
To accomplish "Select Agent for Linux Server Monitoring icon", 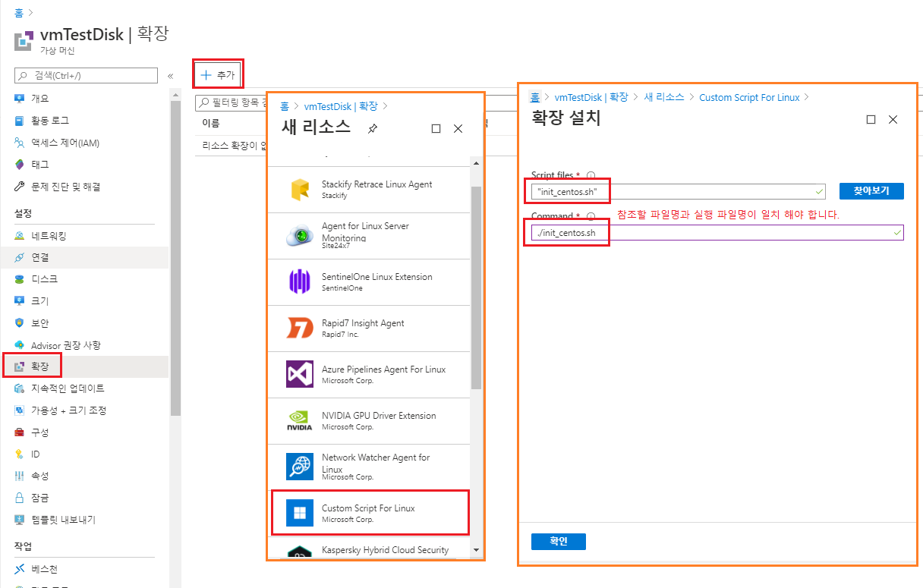I will click(x=300, y=236).
